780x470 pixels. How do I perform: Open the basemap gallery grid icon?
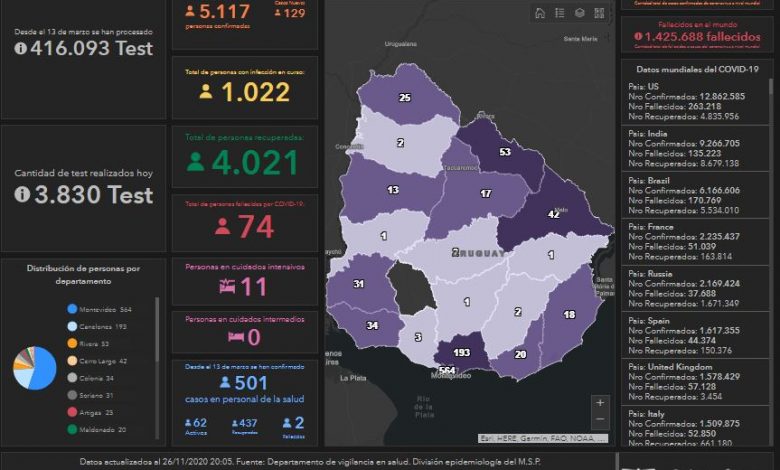(x=599, y=13)
